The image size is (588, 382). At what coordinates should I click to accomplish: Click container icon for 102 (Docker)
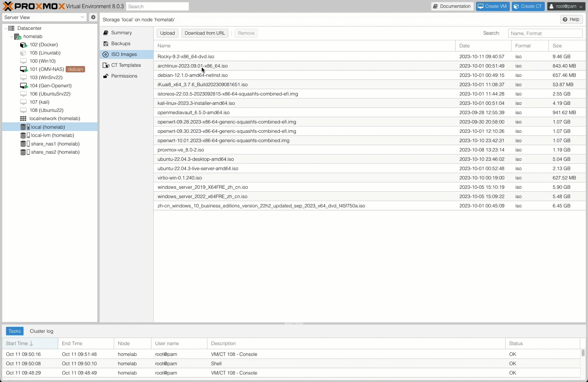point(24,45)
